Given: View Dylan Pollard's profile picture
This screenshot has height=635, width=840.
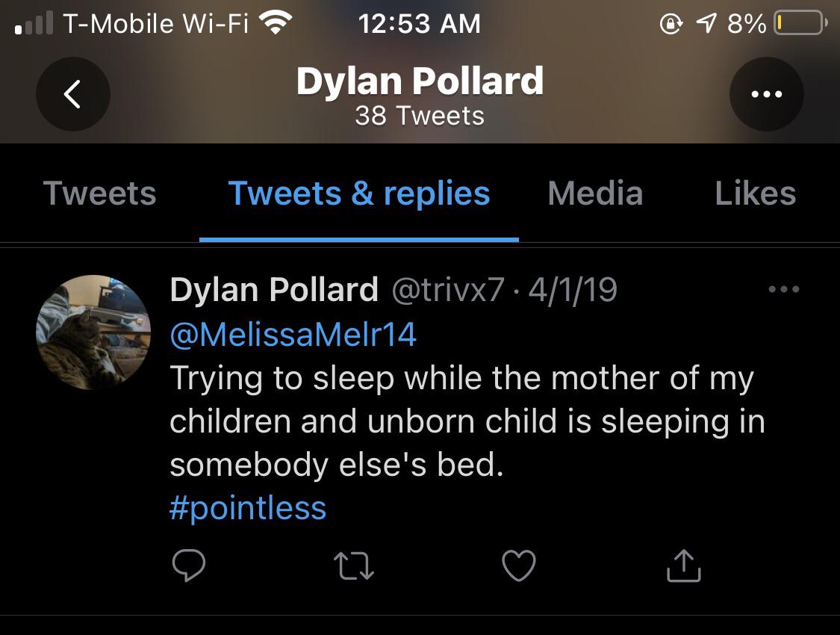Looking at the screenshot, I should point(93,332).
